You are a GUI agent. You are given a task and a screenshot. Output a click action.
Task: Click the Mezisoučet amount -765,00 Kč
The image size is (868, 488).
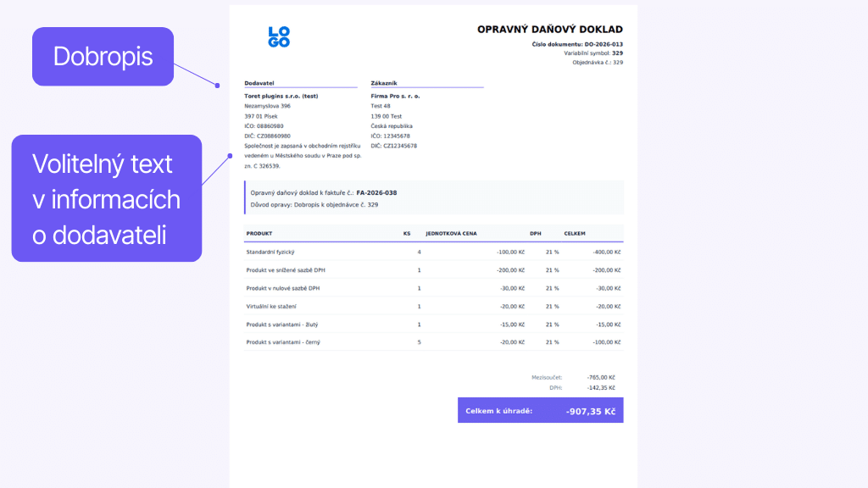tap(600, 377)
